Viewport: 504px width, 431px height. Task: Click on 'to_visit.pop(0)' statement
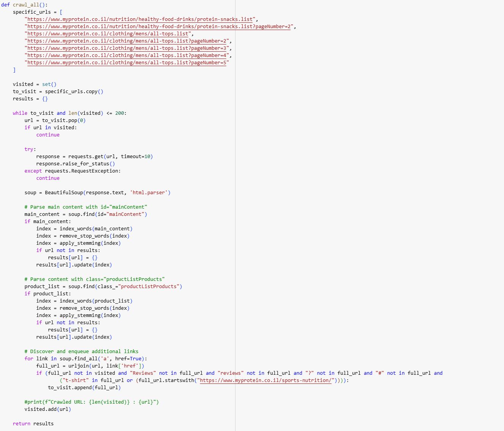point(63,120)
